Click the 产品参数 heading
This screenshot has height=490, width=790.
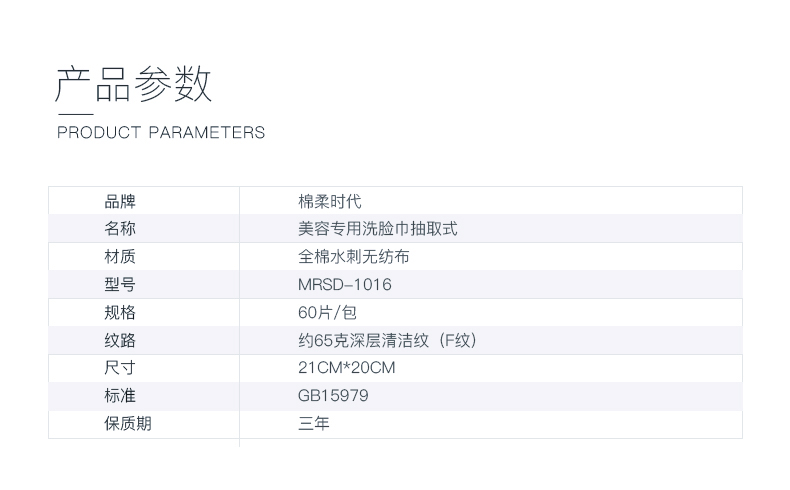133,85
